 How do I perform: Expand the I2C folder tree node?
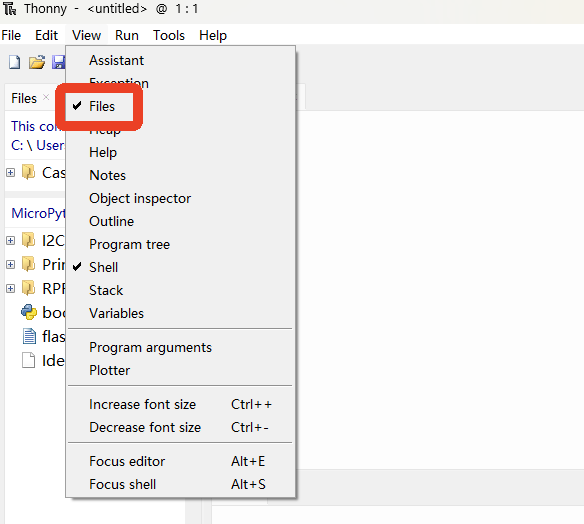(x=10, y=241)
